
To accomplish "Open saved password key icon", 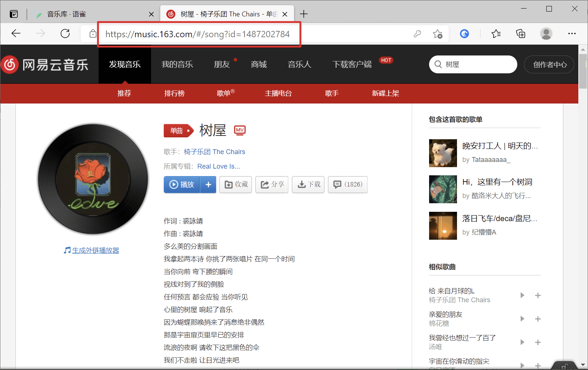I will (418, 34).
